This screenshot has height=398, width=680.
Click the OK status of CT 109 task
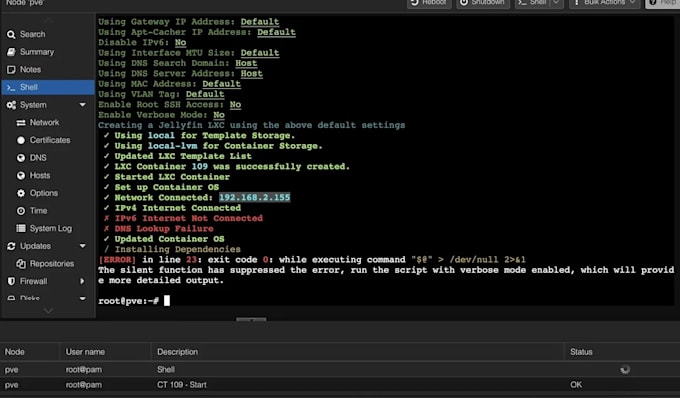coord(576,385)
